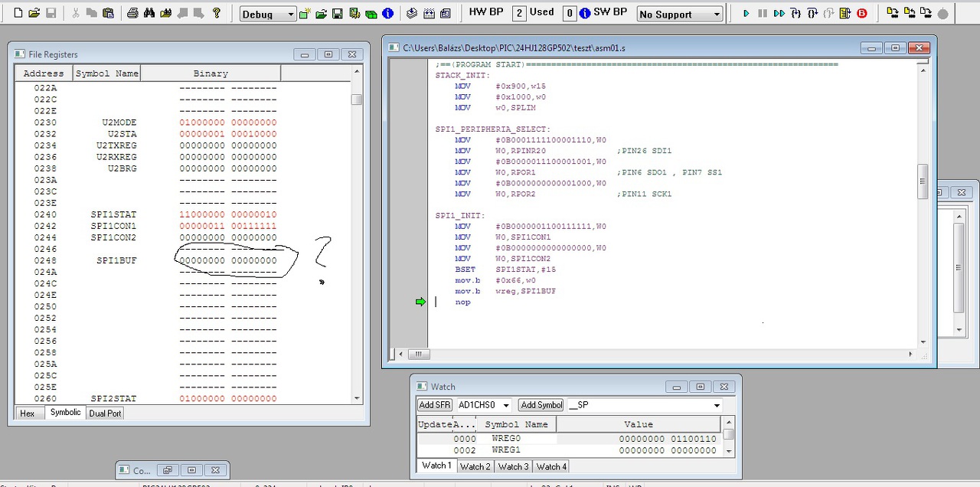Screen dimensions: 980x487
Task: Restore the minimized Co... window
Action: (x=168, y=470)
